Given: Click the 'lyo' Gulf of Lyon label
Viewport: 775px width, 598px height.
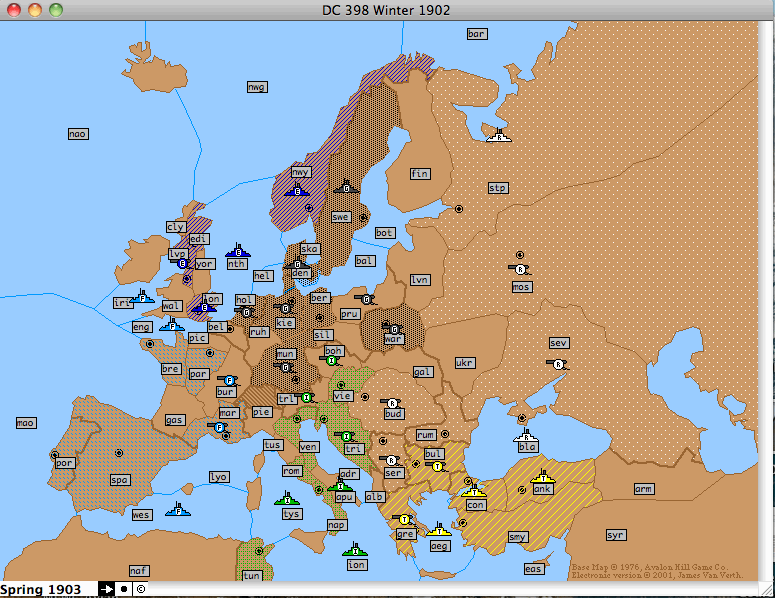Looking at the screenshot, I should pyautogui.click(x=218, y=476).
